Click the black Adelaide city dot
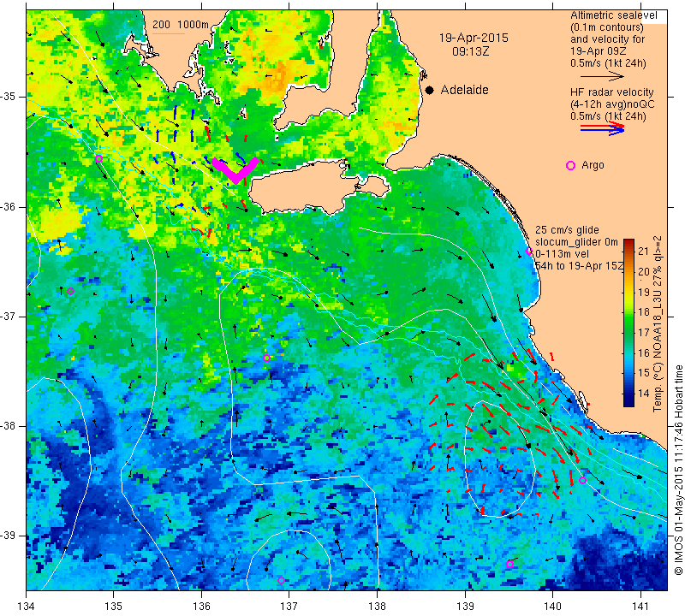This screenshot has width=685, height=616. [430, 91]
